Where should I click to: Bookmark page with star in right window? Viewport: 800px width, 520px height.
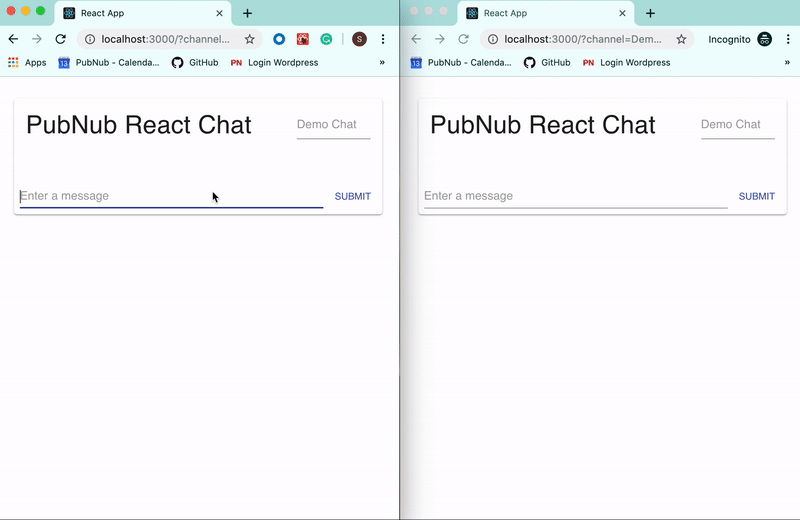click(681, 39)
